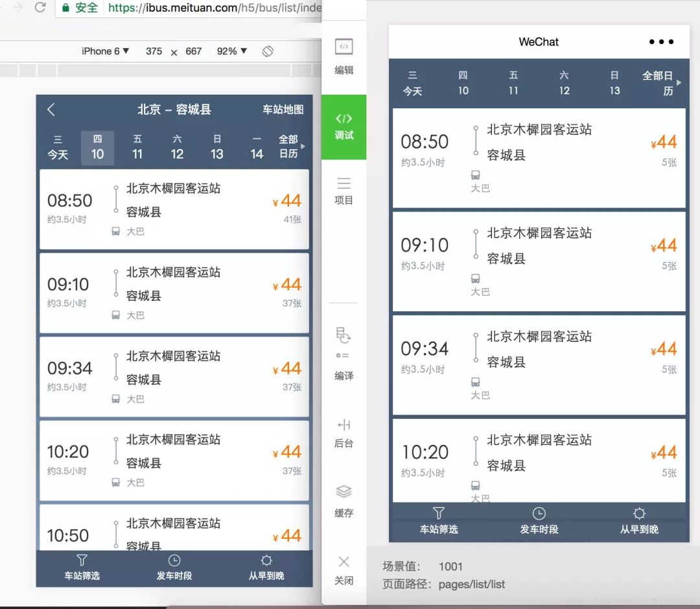Screen dimensions: 700x609
Task: Open the WeChat ... options menu
Action: click(661, 42)
